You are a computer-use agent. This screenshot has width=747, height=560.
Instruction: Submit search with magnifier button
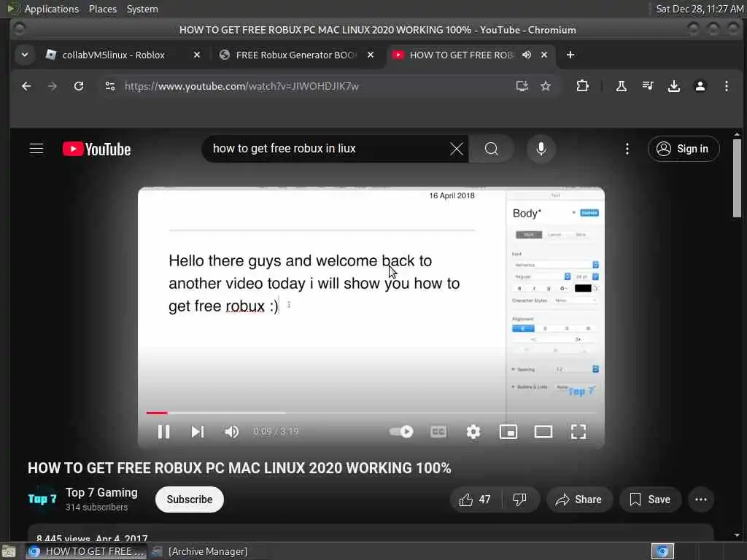(x=491, y=149)
